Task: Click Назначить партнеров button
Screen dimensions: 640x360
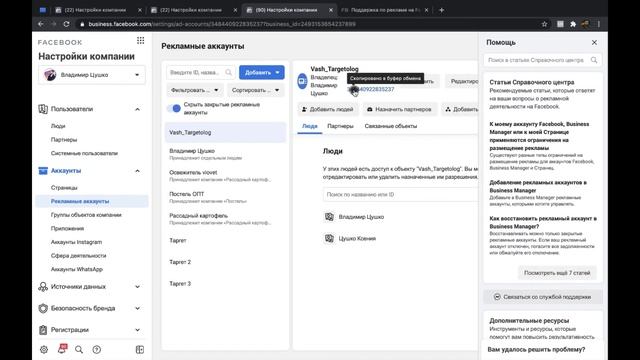Action: 399,109
